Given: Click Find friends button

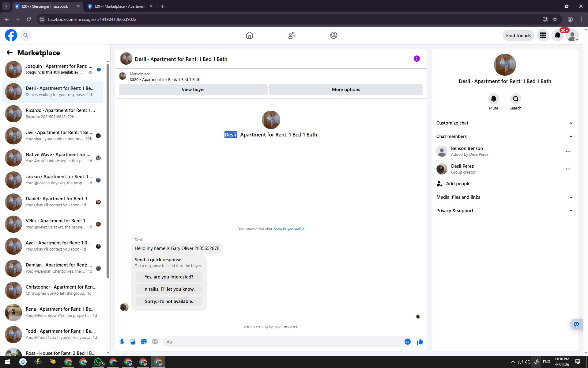Looking at the screenshot, I should tap(518, 35).
